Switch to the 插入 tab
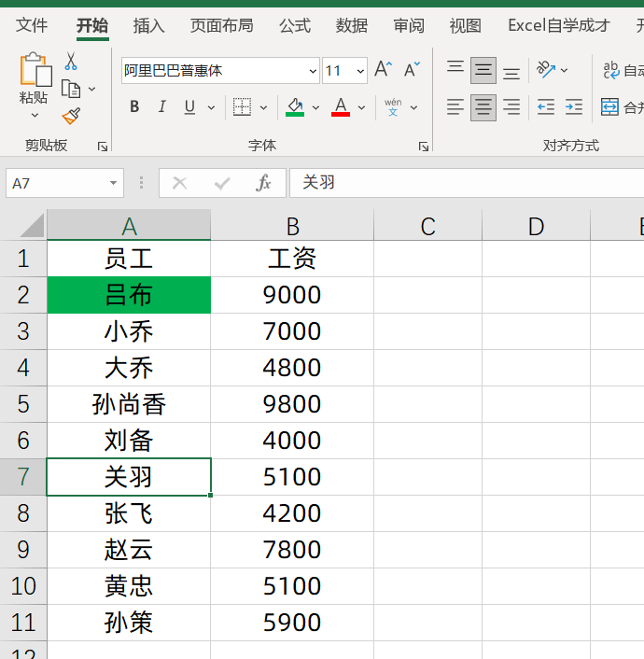Image resolution: width=644 pixels, height=659 pixels. point(148,25)
